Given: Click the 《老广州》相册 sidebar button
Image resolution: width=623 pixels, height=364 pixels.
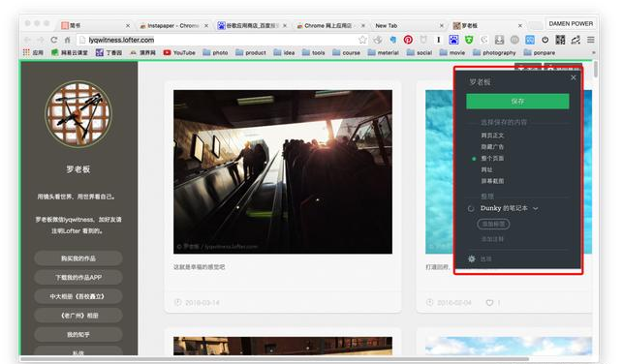Looking at the screenshot, I should (78, 316).
